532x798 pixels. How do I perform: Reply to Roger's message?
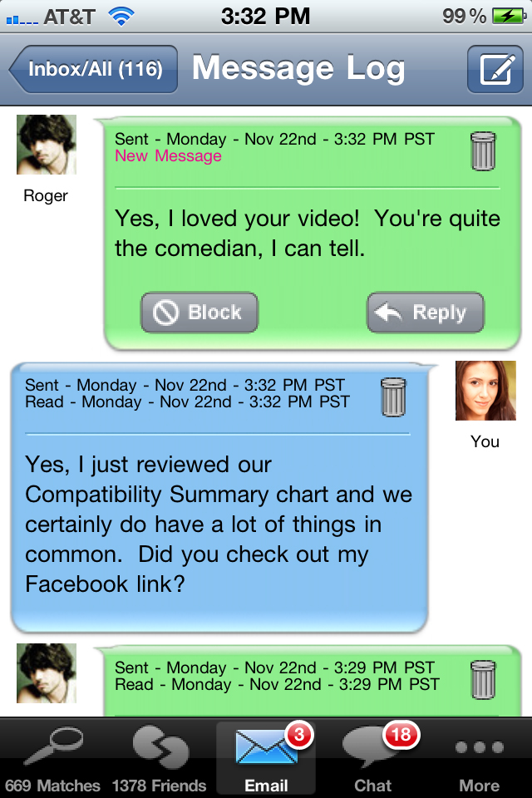coord(425,313)
